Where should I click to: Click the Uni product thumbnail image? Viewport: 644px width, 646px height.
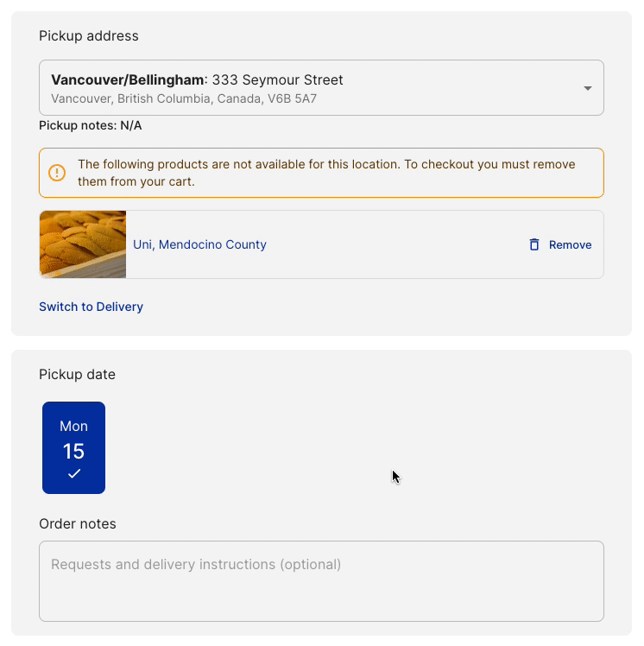(83, 244)
